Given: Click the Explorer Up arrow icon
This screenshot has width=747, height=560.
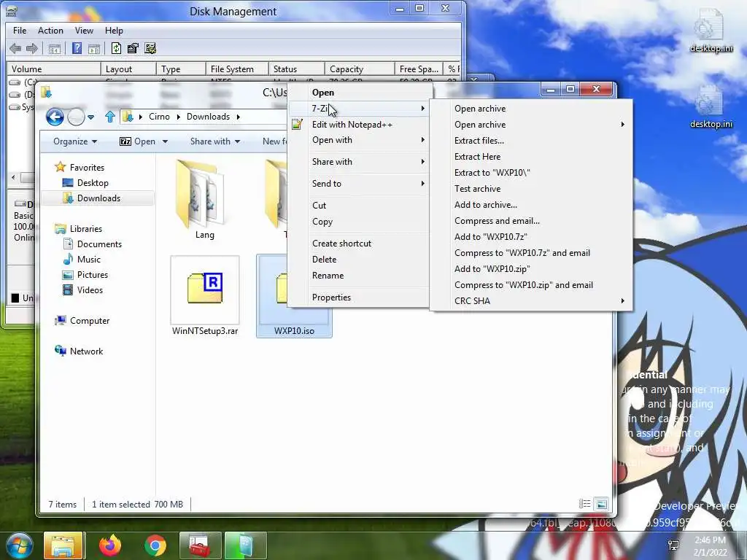Looking at the screenshot, I should pyautogui.click(x=110, y=117).
